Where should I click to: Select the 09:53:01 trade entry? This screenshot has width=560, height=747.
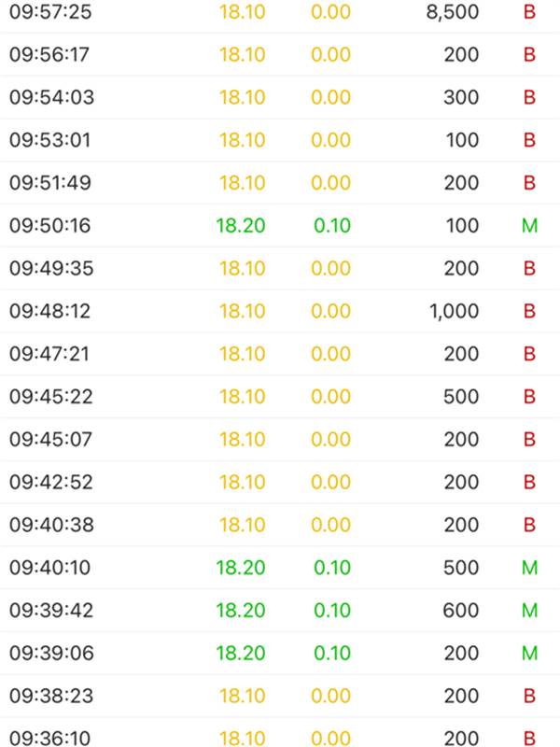[x=51, y=141]
